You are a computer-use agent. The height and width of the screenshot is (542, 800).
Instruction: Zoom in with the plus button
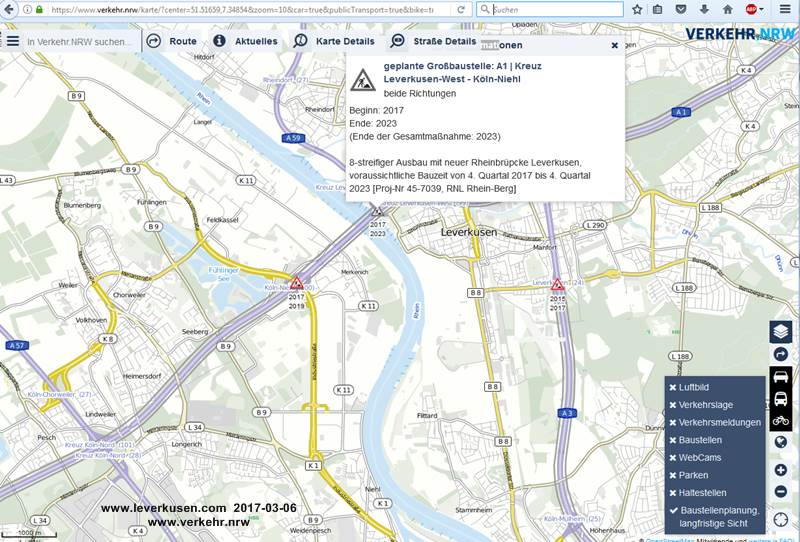781,470
